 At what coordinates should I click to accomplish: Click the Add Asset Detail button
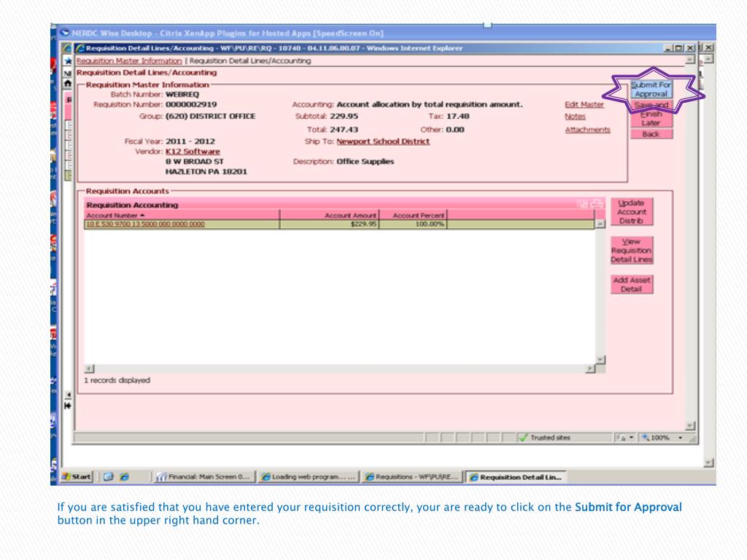pos(632,284)
